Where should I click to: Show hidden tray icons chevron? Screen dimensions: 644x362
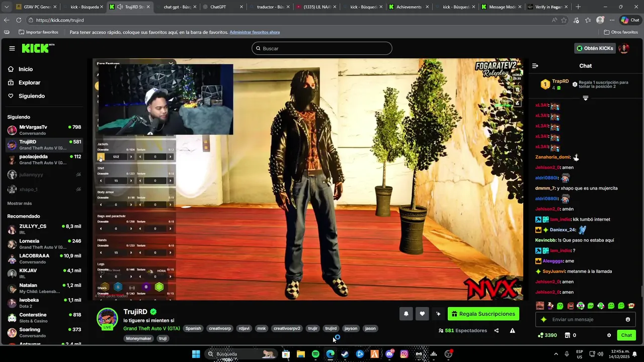pos(556,354)
